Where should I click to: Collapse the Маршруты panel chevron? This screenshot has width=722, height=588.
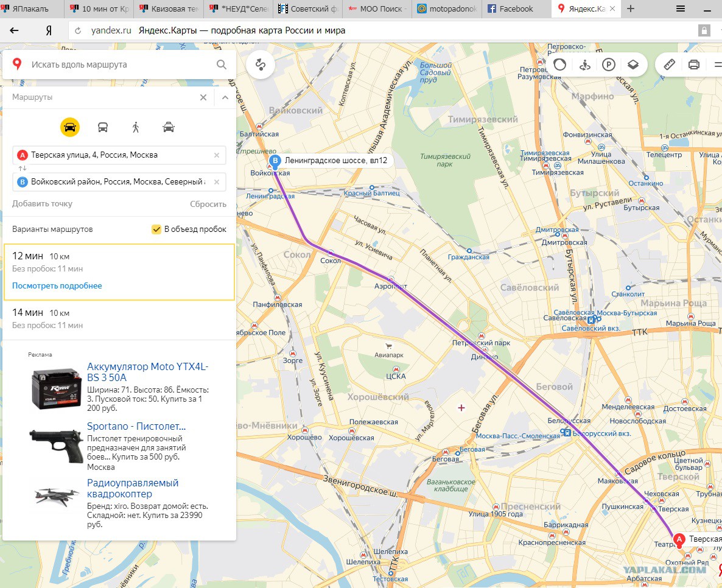[x=225, y=97]
